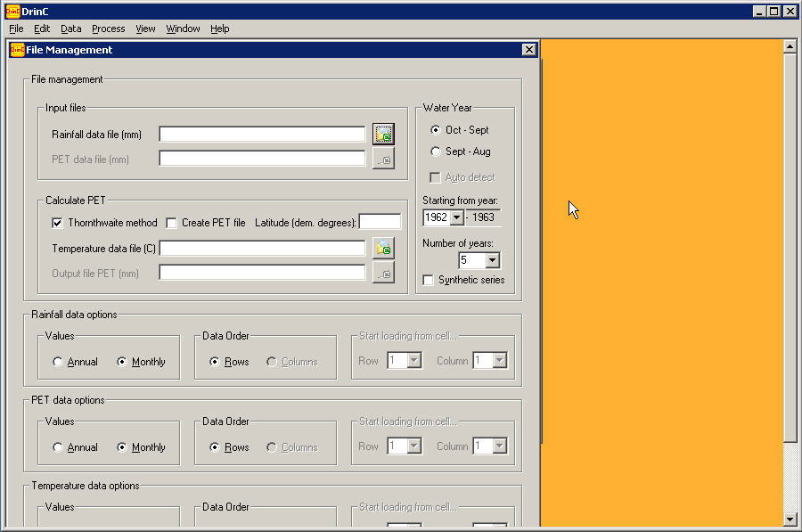Open the Data menu
The height and width of the screenshot is (532, 802).
pyautogui.click(x=70, y=29)
